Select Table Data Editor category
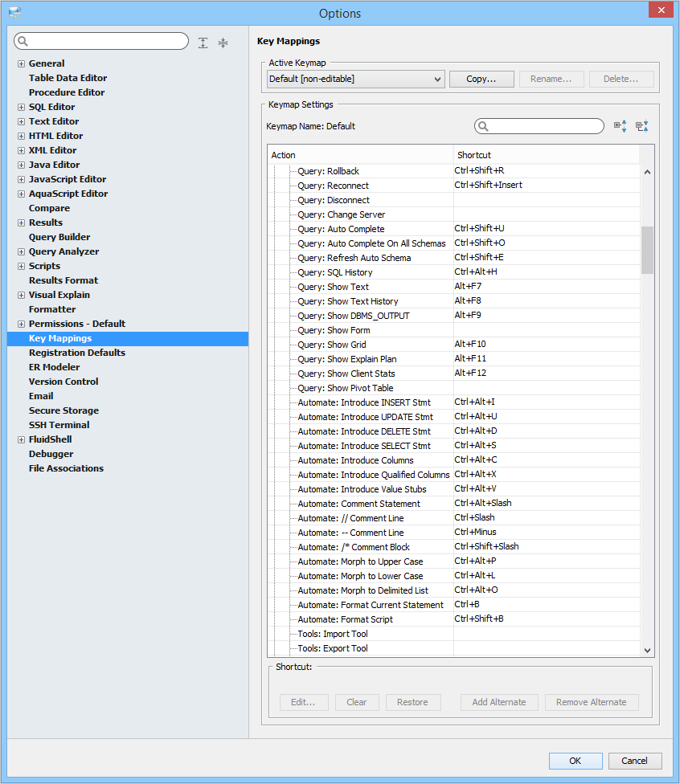Viewport: 680px width, 784px height. pos(68,78)
